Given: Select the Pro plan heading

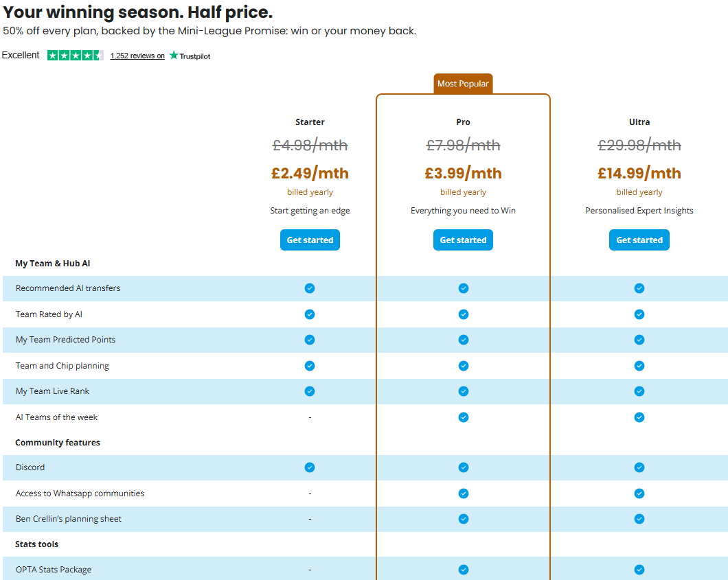Looking at the screenshot, I should click(x=463, y=122).
